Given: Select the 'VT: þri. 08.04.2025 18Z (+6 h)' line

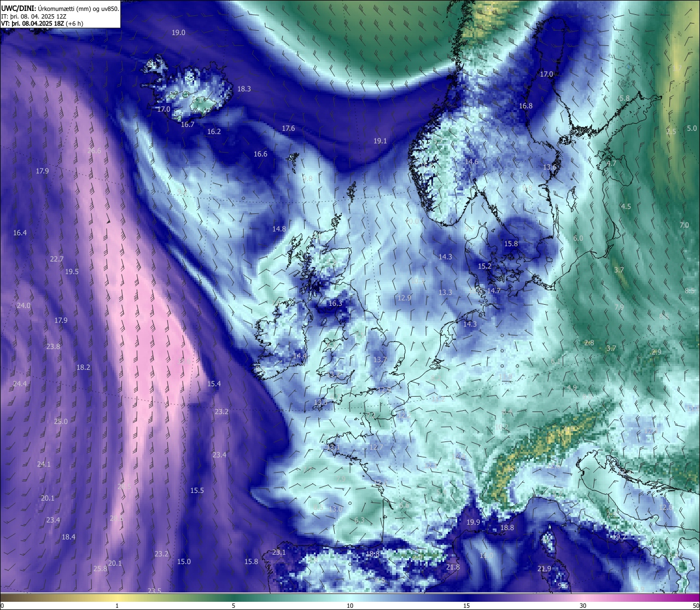Looking at the screenshot, I should tap(42, 24).
